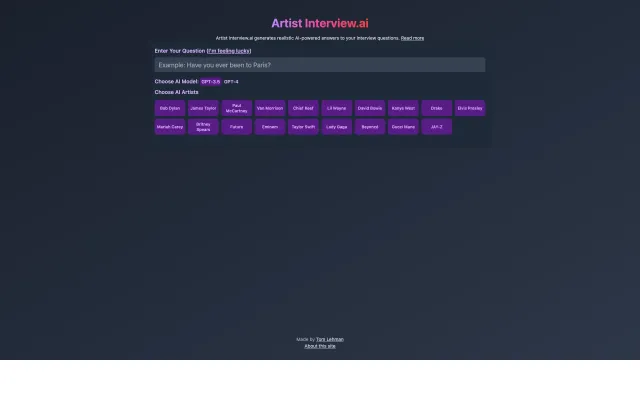
Task: Pick Chief Keef from artist list
Action: [x=303, y=108]
